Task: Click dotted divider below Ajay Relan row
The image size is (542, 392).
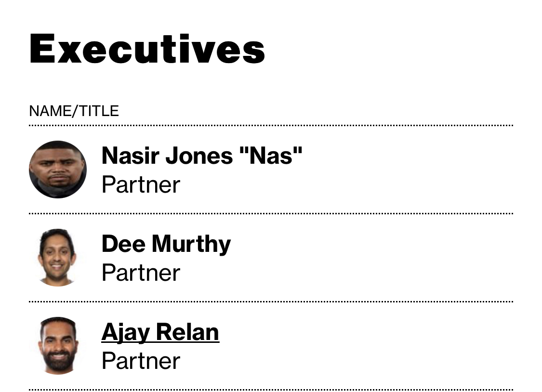Action: tap(271, 390)
